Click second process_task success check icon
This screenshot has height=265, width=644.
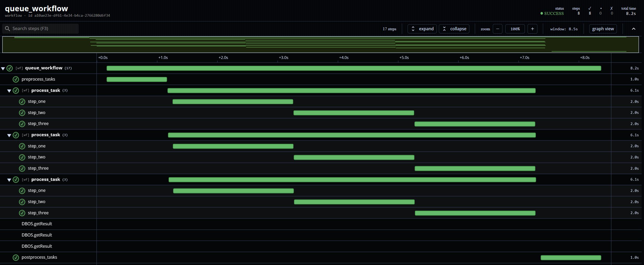coord(16,135)
